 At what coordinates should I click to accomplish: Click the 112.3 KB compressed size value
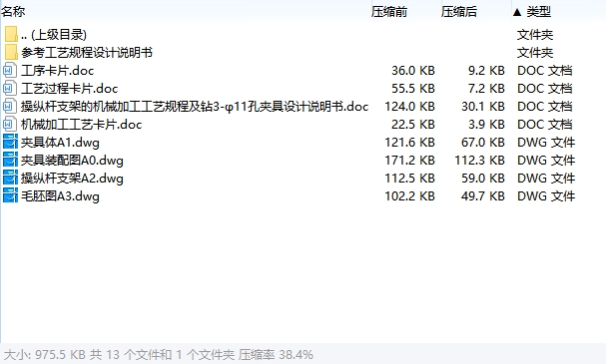(479, 161)
